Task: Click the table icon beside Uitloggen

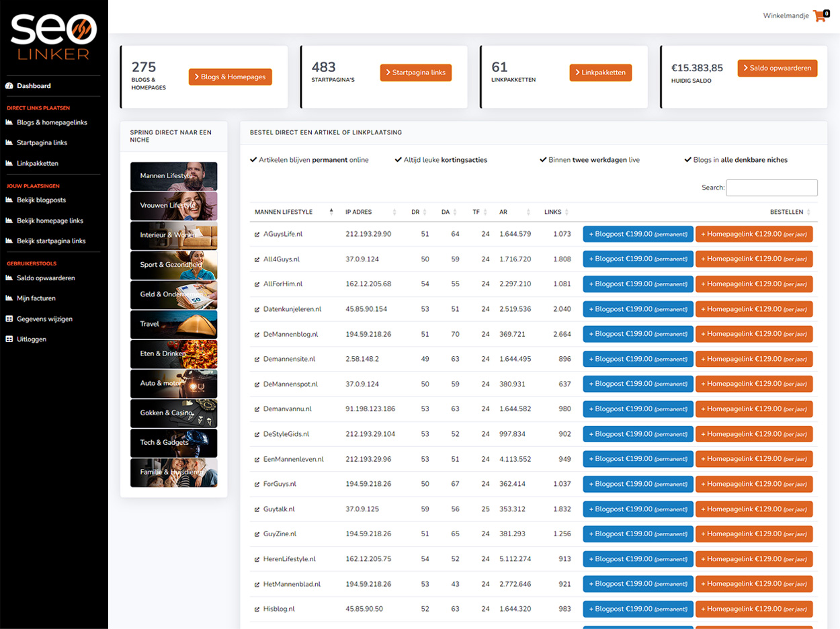Action: [x=9, y=339]
